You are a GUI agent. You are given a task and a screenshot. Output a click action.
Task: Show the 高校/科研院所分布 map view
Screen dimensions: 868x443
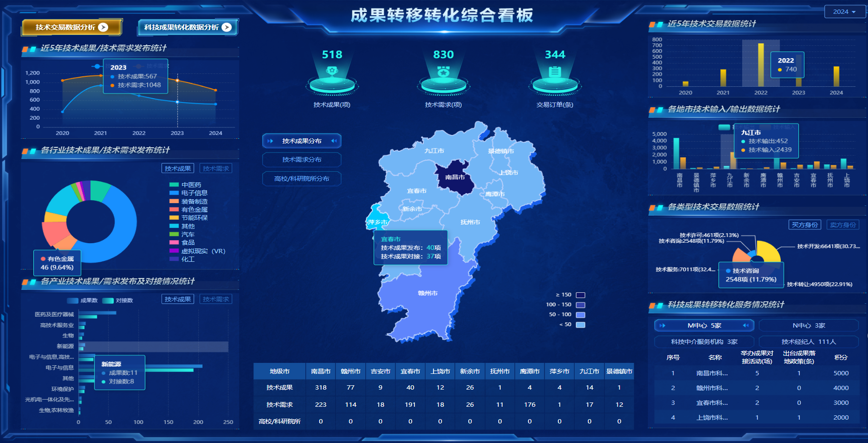[302, 179]
